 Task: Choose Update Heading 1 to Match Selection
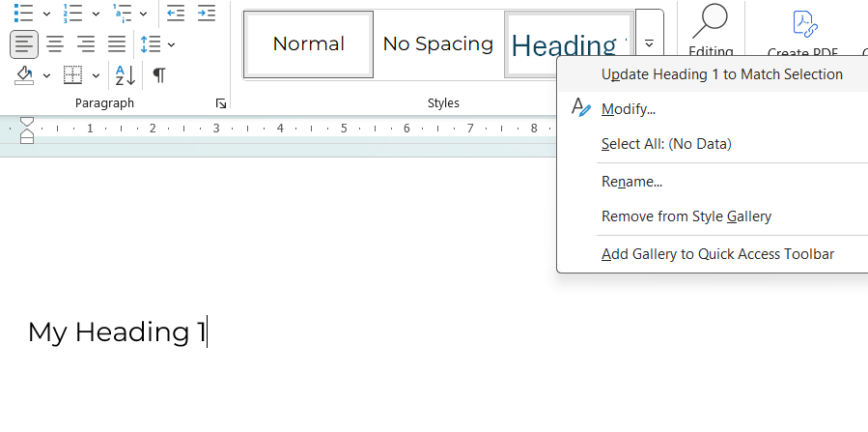(722, 74)
